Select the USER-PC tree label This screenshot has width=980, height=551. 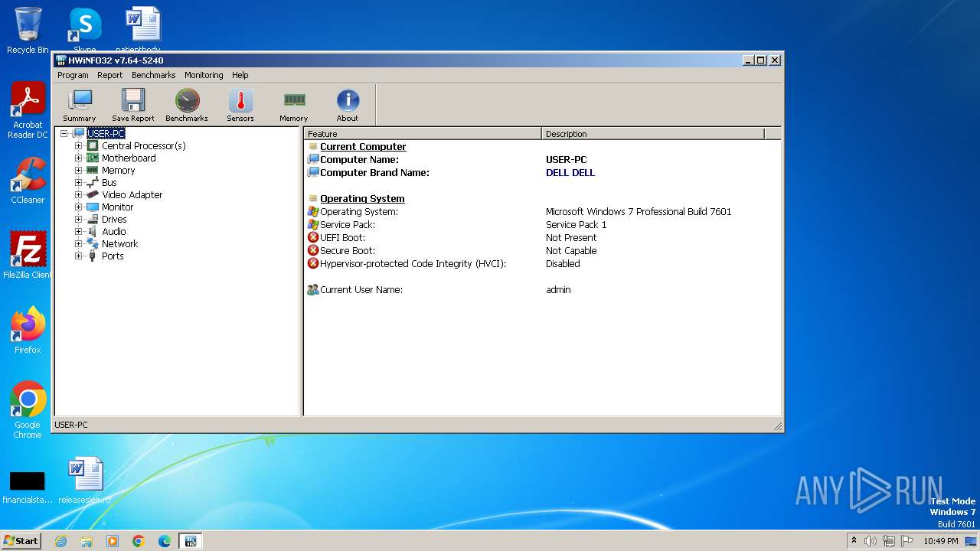[x=106, y=133]
